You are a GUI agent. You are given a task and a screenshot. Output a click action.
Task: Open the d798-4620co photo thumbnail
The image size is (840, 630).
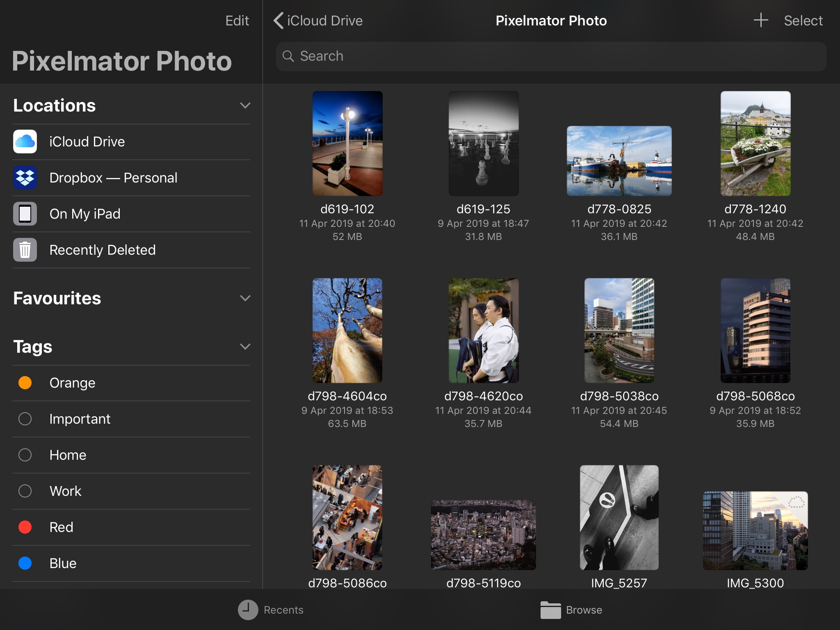483,331
